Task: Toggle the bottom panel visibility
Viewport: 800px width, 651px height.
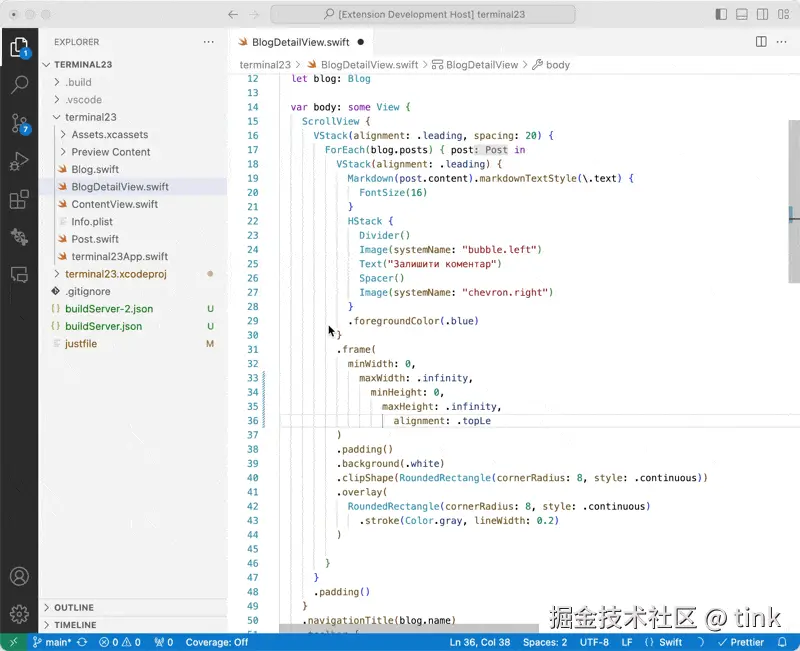Action: pyautogui.click(x=742, y=14)
